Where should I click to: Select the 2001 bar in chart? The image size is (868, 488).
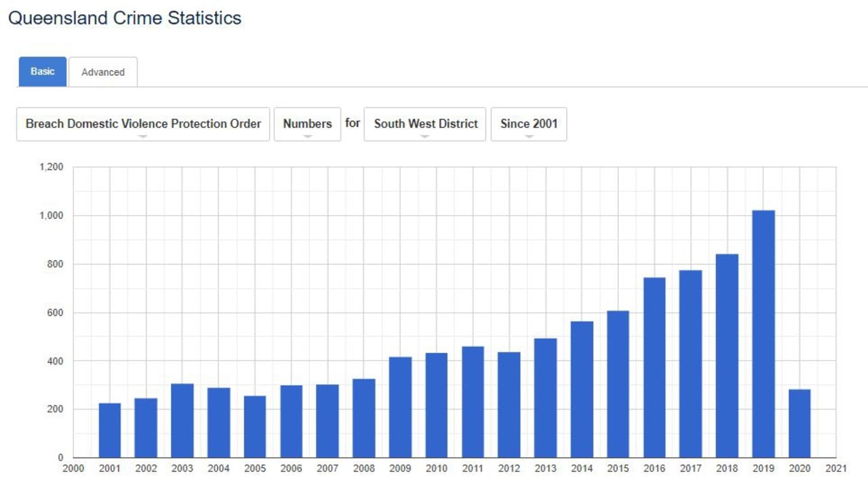click(x=110, y=430)
